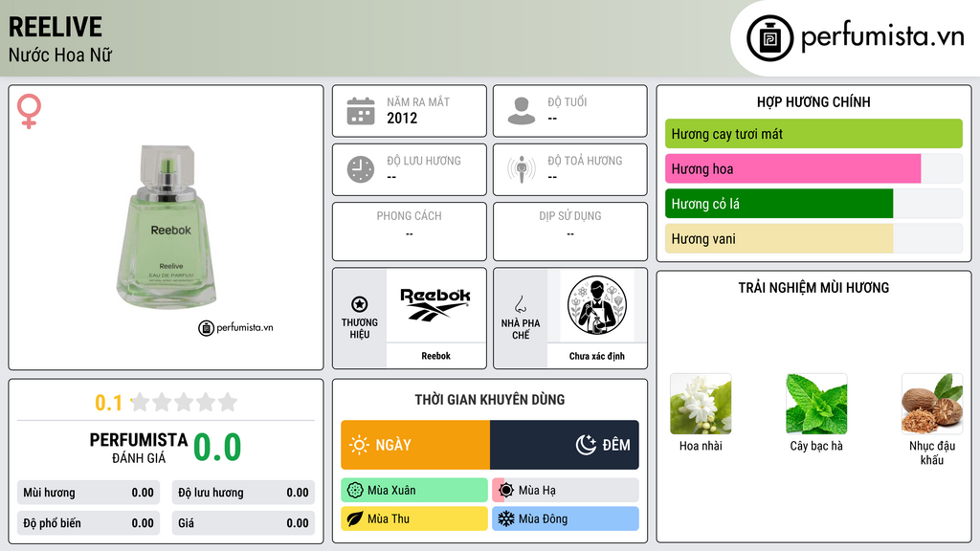Click the Chưa xác định perfumer label
This screenshot has height=551, width=980.
pyautogui.click(x=597, y=356)
